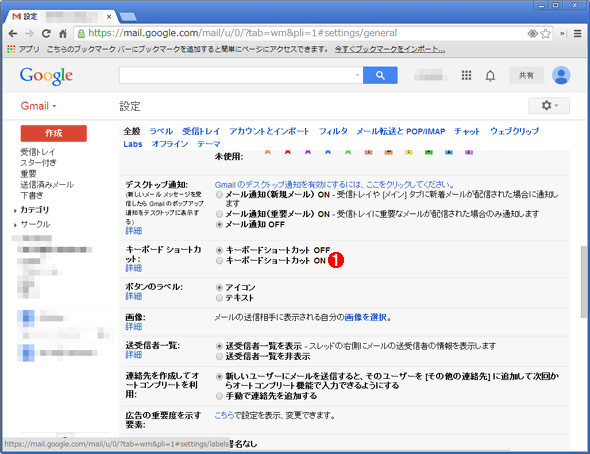Switch to the ラベル settings tab
This screenshot has height=454, width=590.
click(161, 131)
